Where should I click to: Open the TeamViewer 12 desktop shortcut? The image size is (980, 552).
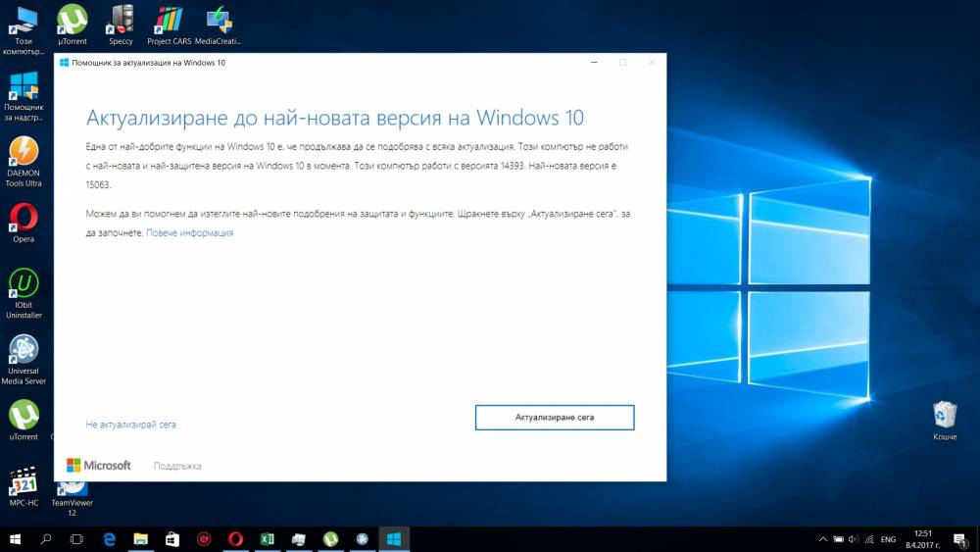point(72,498)
